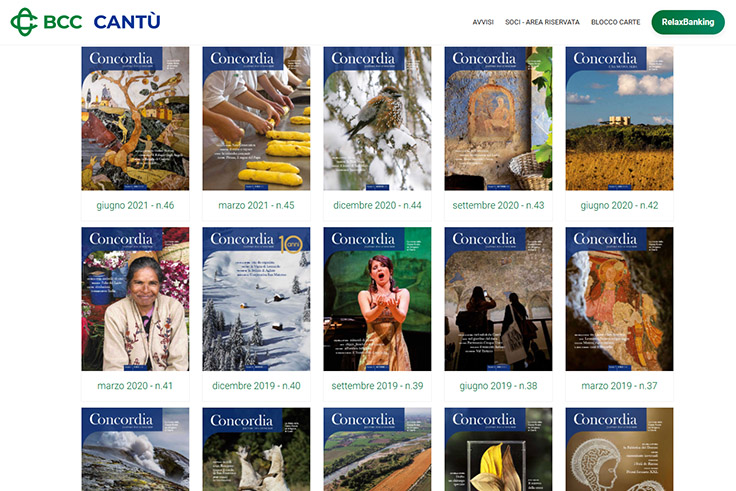Open the settembre 2020 n.43 fresco cover

(x=498, y=118)
